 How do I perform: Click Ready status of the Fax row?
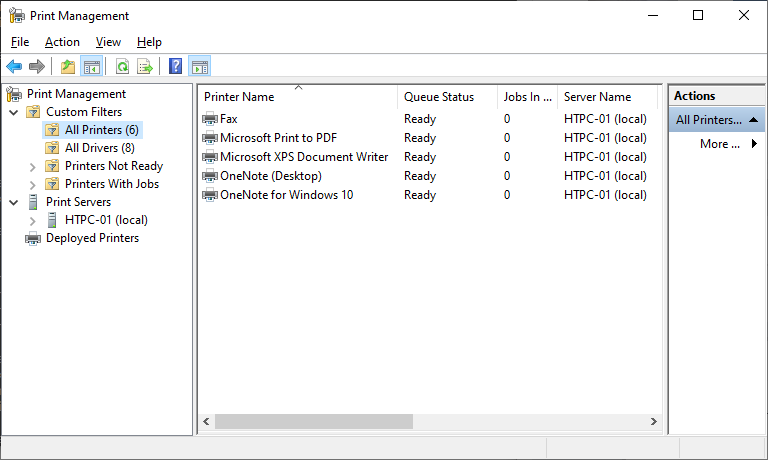420,119
